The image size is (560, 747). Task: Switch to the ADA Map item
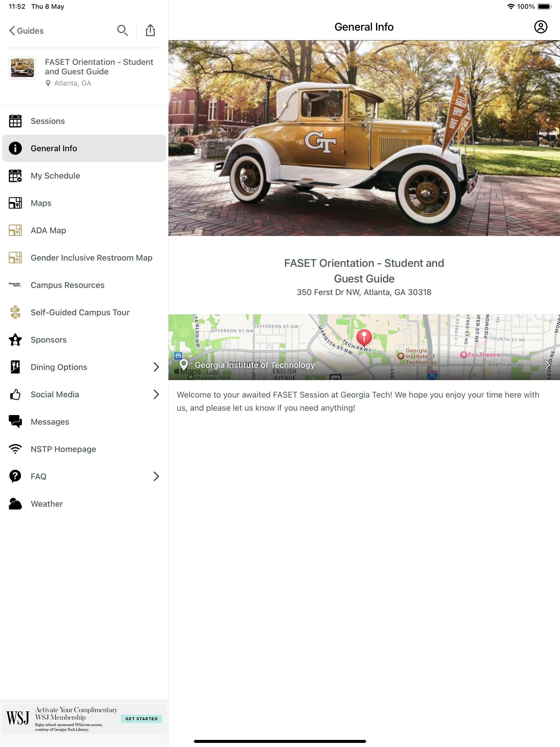[48, 230]
